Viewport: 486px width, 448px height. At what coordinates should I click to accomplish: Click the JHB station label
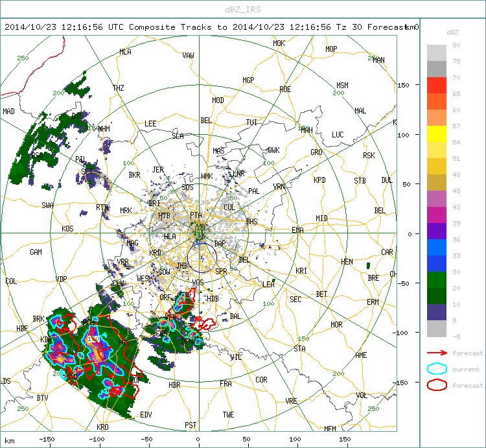point(182,265)
